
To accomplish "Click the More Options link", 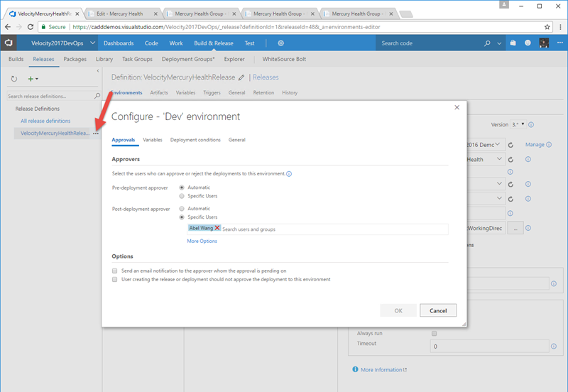I will (202, 241).
